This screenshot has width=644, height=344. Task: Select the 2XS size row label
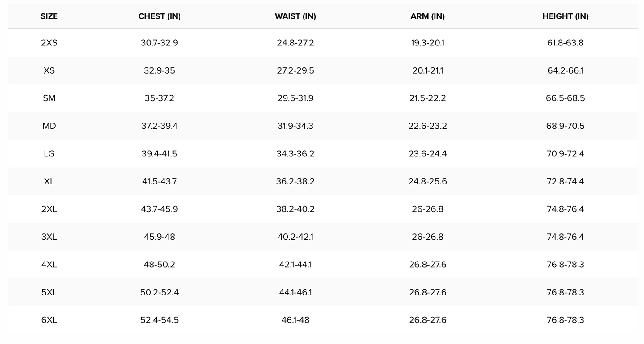pyautogui.click(x=49, y=43)
